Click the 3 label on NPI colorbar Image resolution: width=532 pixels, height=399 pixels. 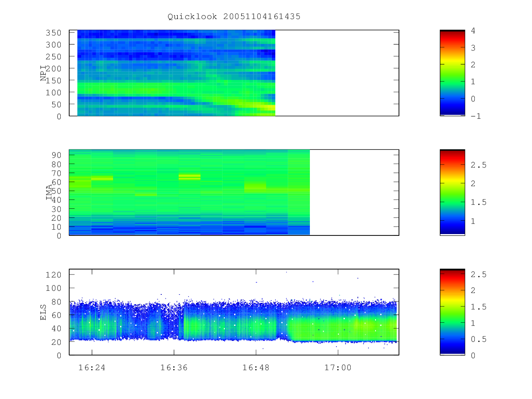(x=473, y=47)
